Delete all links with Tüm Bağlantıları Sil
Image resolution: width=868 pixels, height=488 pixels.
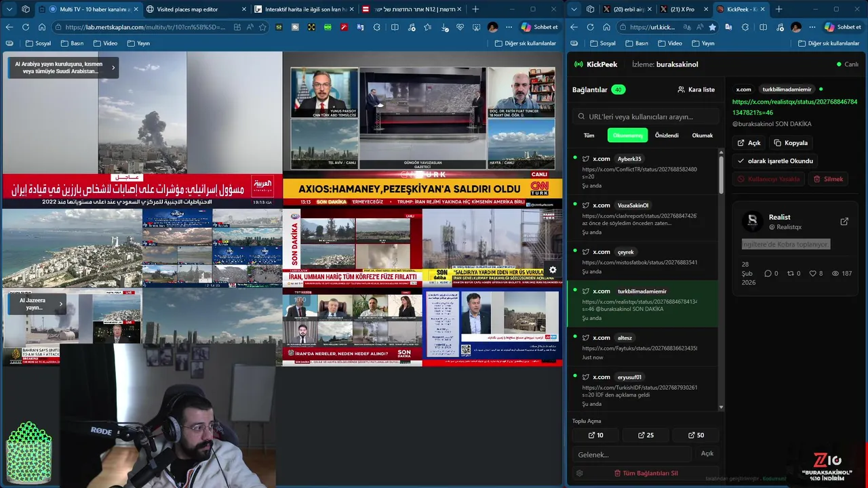click(646, 473)
